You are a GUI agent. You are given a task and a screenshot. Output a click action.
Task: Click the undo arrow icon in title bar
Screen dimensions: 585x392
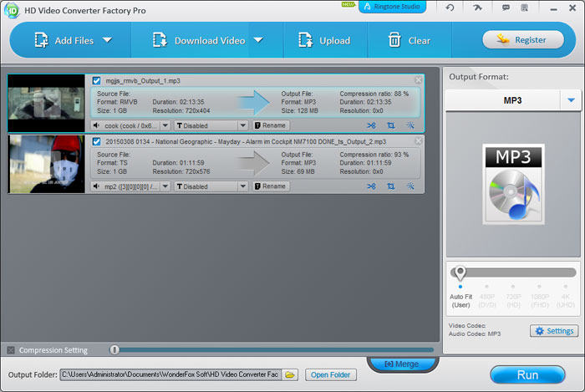(x=450, y=8)
